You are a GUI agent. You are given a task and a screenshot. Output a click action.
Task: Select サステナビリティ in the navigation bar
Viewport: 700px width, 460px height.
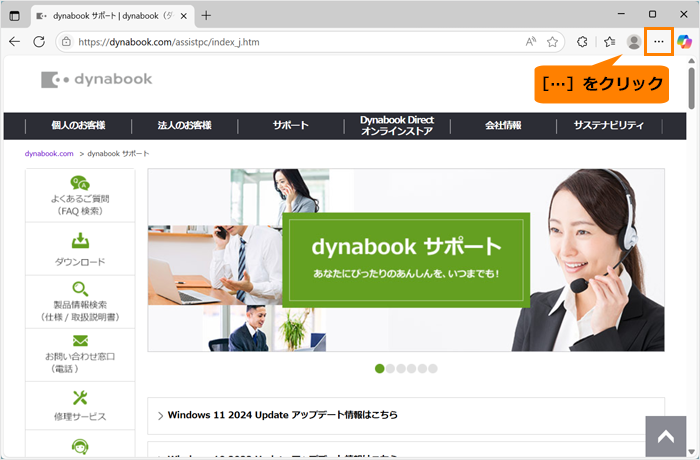point(609,125)
